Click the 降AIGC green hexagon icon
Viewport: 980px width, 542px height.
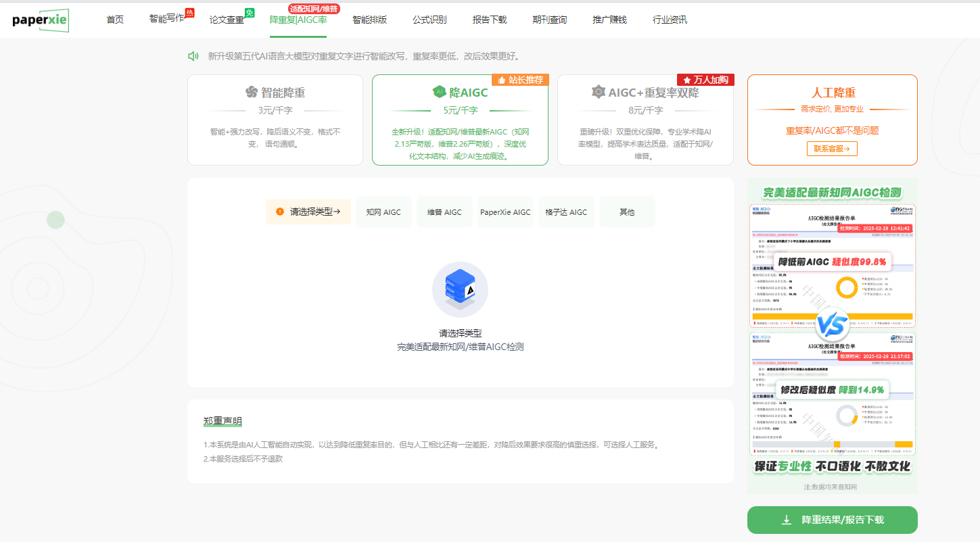pos(439,93)
